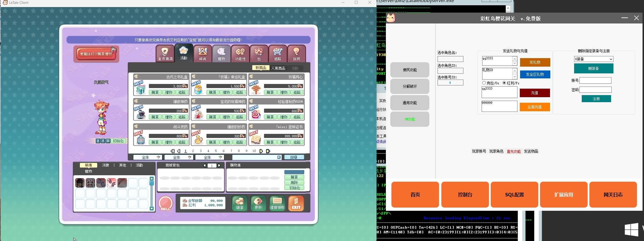This screenshot has width=644, height=241.
Task: Click 愛麗絲初次購買禮物 banner button
Action: [x=96, y=54]
